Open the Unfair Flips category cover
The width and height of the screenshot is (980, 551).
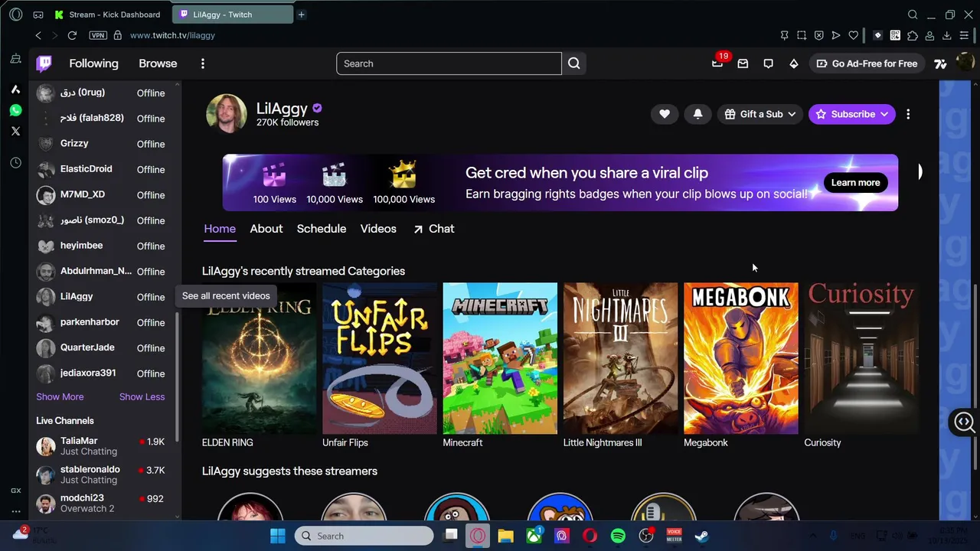(x=380, y=358)
